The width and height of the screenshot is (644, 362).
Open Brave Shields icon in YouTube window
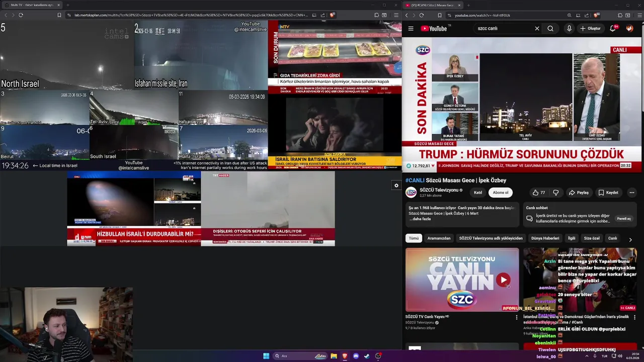point(596,15)
